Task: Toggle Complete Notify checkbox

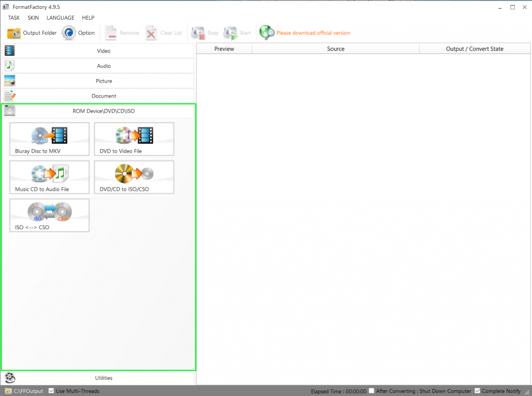Action: pos(477,391)
